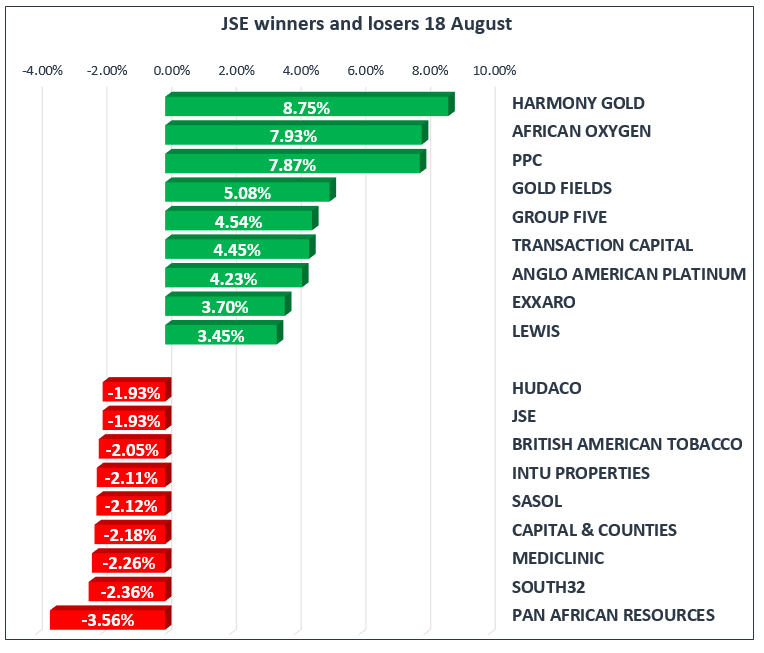
Task: Select the Group Five 4.54% bar
Action: point(240,220)
